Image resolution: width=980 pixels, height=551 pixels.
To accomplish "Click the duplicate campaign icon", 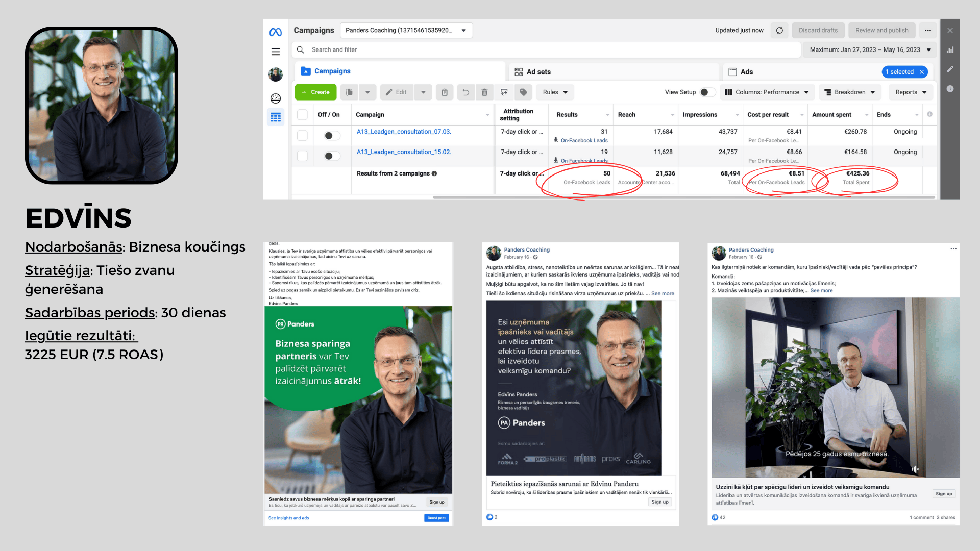I will [349, 92].
